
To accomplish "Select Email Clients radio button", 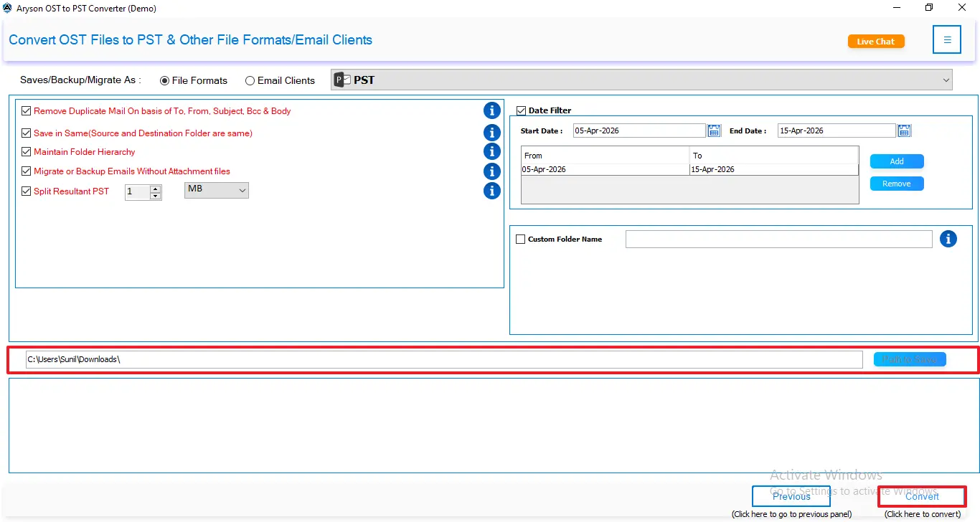I will 250,81.
